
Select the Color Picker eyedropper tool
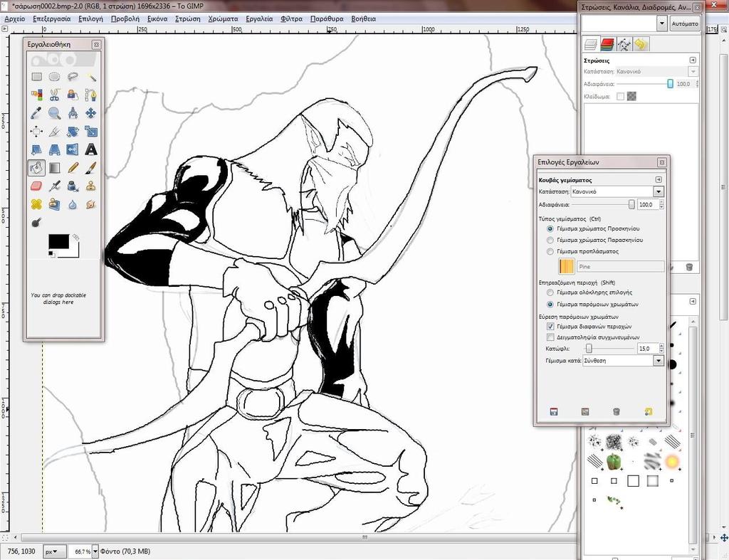(37, 113)
